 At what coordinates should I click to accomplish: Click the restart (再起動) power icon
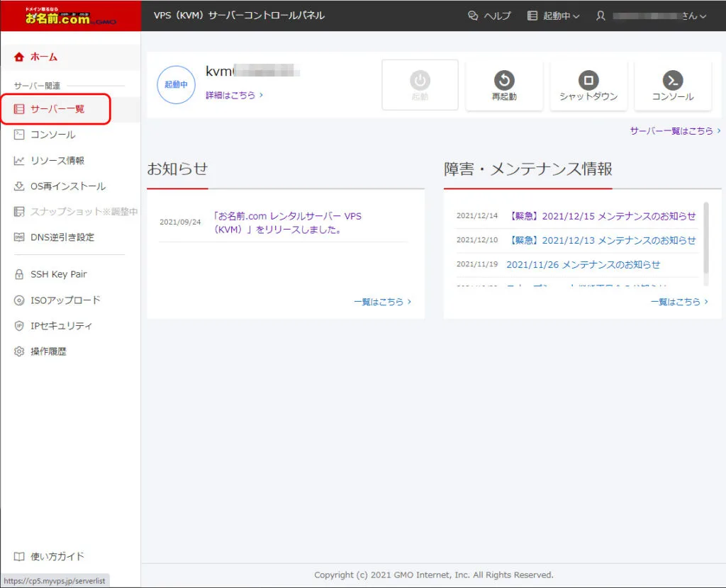504,80
